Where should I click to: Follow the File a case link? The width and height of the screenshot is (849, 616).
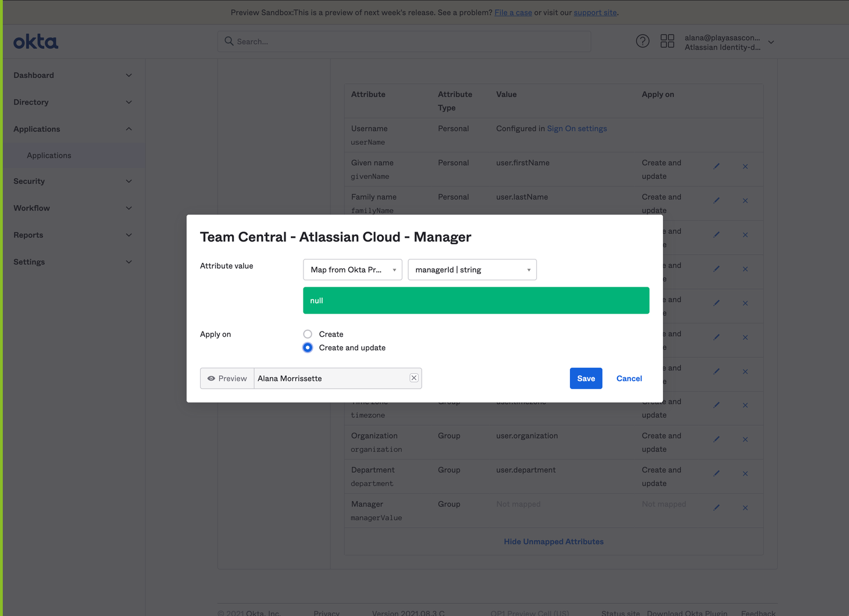pyautogui.click(x=513, y=12)
